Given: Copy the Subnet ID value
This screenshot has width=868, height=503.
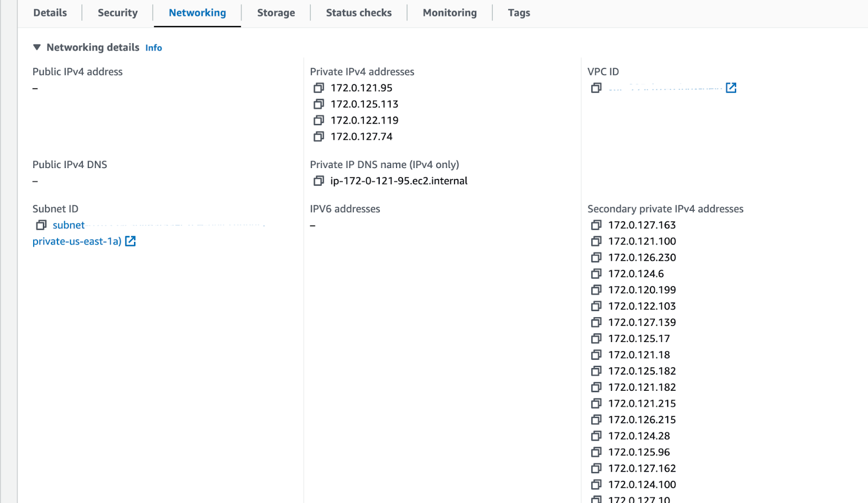Looking at the screenshot, I should click(41, 225).
